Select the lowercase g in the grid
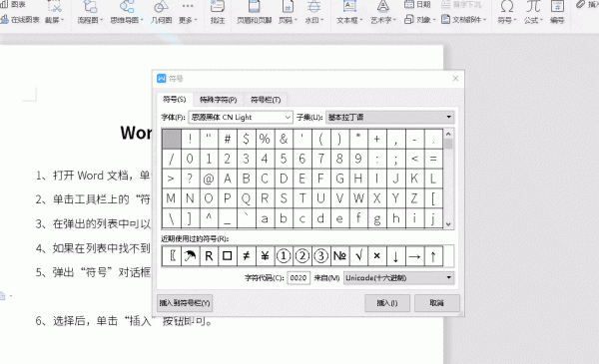This screenshot has height=364, width=599. (377, 218)
